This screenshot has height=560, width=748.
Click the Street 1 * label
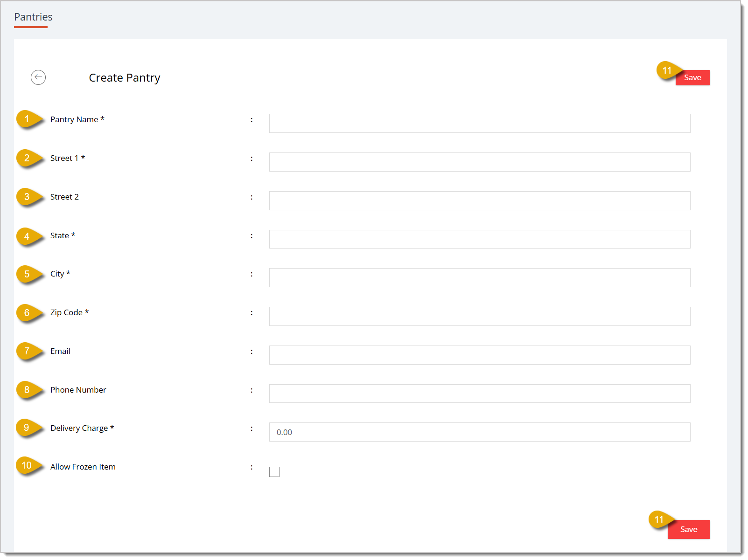(68, 158)
